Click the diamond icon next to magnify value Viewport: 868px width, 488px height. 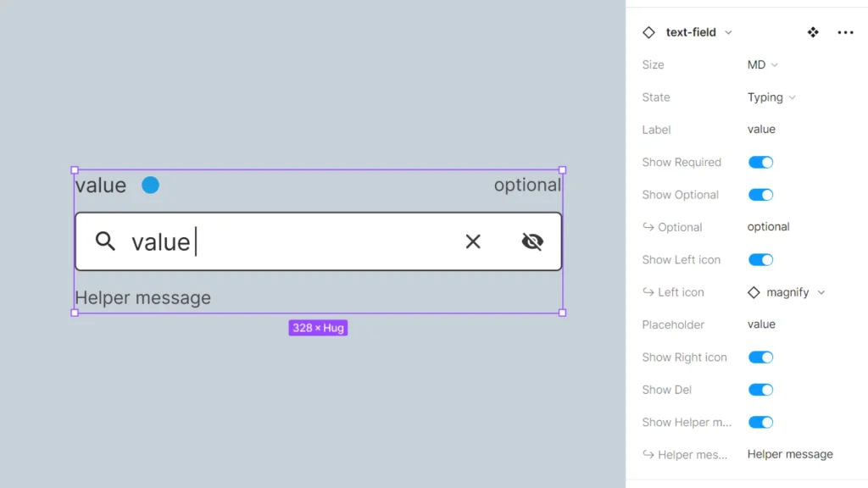753,292
